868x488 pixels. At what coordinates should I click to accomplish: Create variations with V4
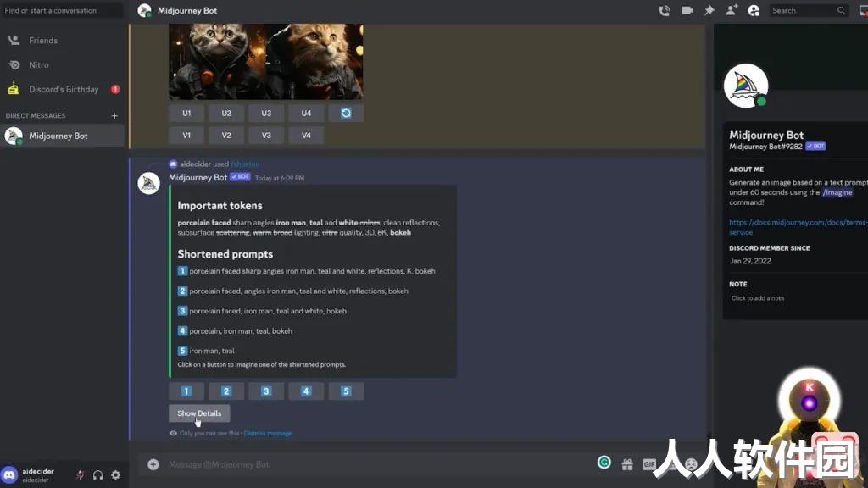coord(306,135)
